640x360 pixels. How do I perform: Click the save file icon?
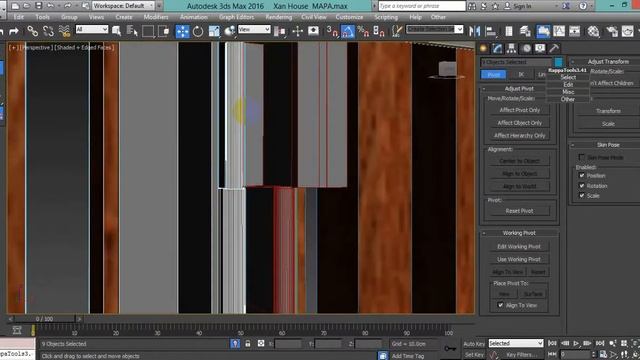pos(38,6)
